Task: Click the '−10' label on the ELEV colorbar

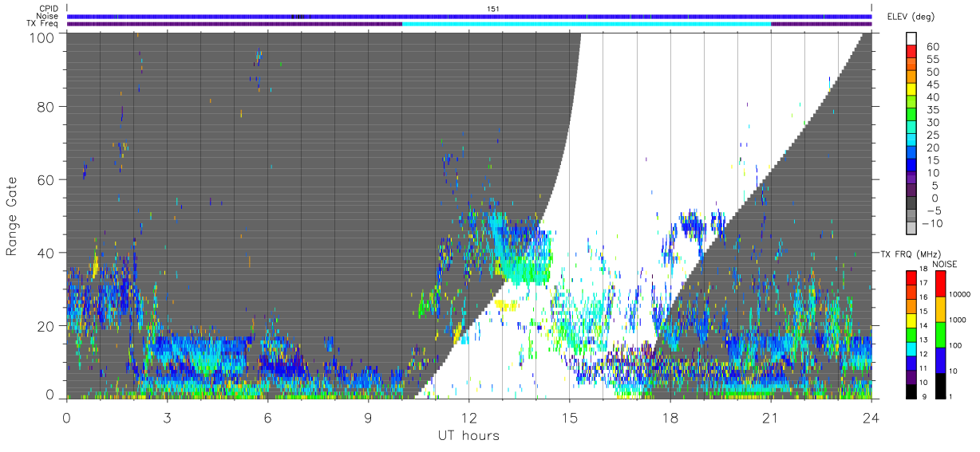Action: [931, 223]
